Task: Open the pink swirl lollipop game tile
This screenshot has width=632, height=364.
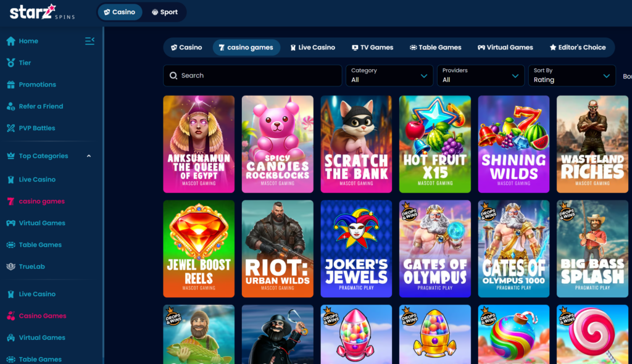Action: coord(592,334)
